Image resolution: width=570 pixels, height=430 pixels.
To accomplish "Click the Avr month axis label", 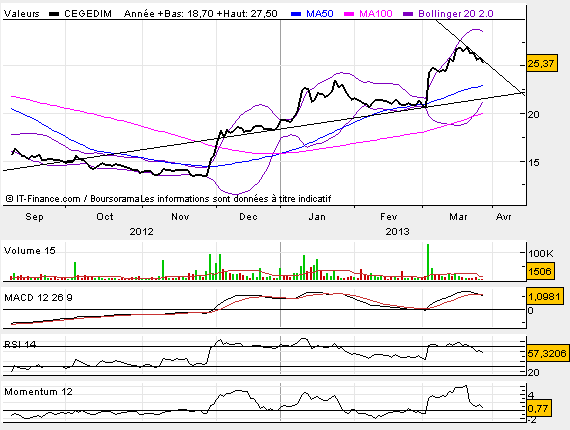I will (503, 217).
